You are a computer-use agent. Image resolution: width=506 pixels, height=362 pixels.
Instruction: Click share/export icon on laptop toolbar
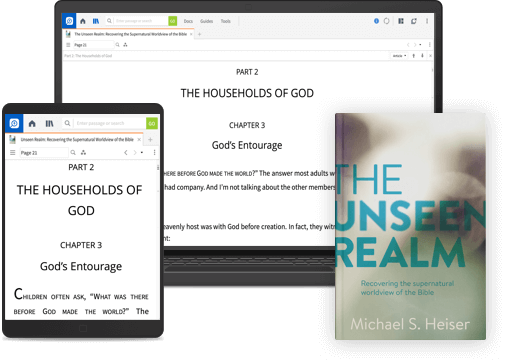click(414, 21)
